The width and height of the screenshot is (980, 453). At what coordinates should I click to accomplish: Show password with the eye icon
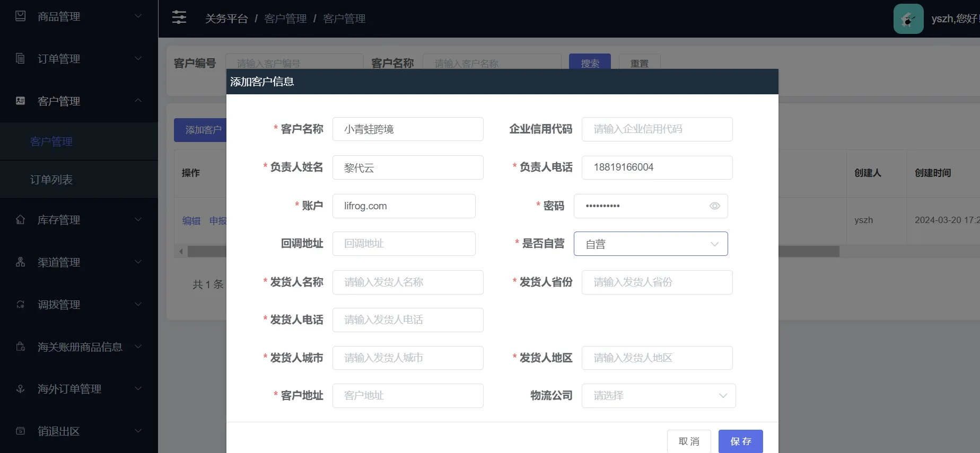714,206
